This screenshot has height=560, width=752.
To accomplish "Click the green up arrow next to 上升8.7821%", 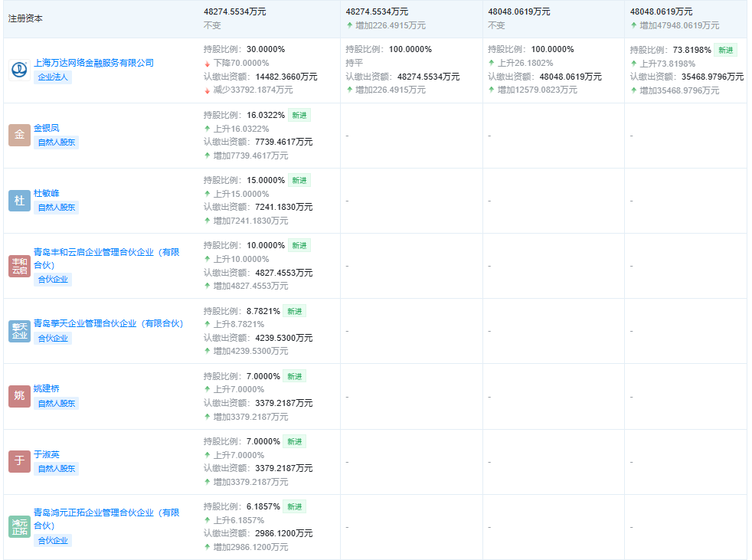I will point(208,324).
